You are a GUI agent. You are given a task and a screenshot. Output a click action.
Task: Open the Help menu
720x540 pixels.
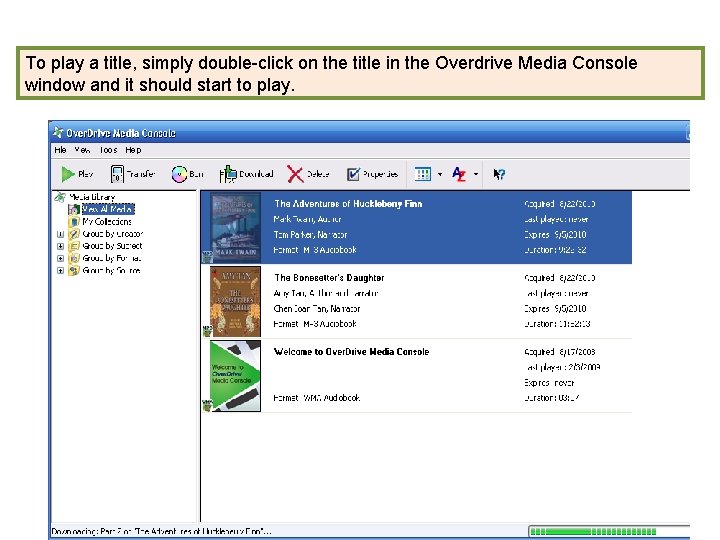pos(133,150)
